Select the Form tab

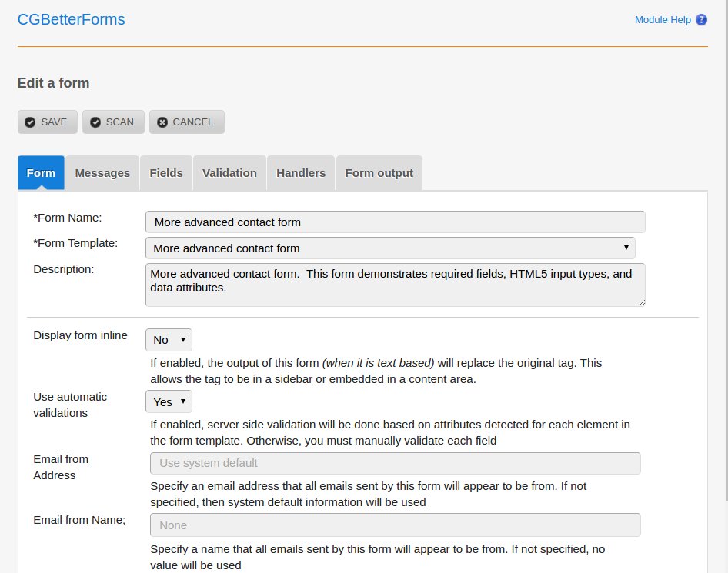(x=41, y=172)
